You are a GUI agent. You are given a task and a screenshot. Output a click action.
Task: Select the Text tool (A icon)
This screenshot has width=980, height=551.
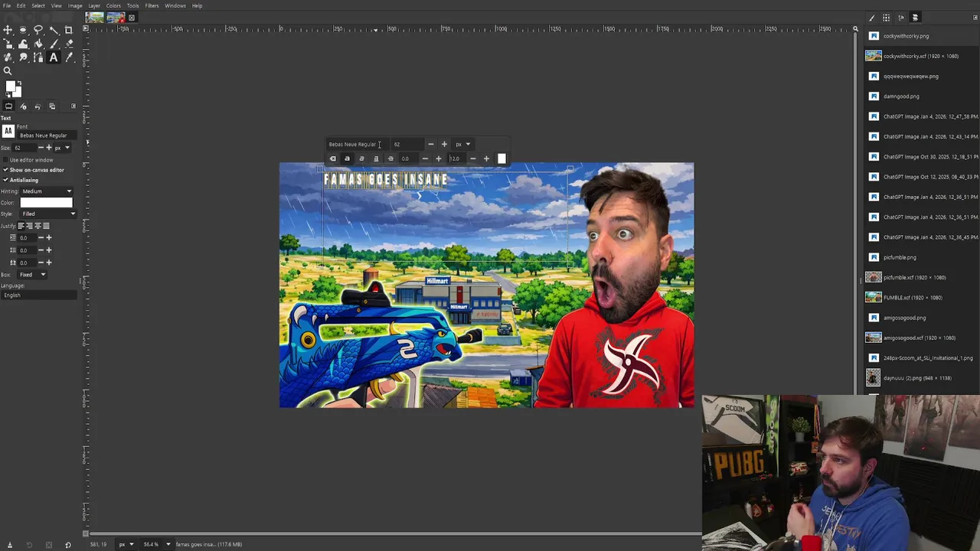pyautogui.click(x=54, y=57)
